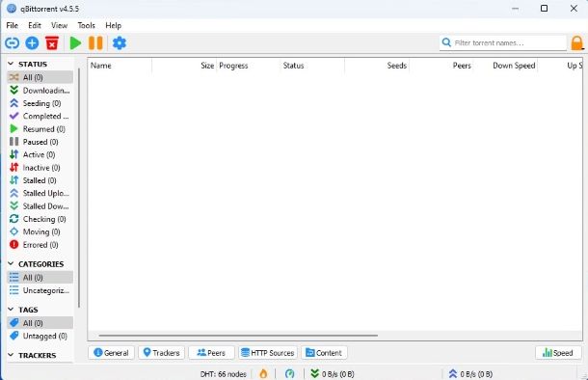Image resolution: width=588 pixels, height=380 pixels.
Task: Collapse the TAGS section chevron
Action: point(11,310)
